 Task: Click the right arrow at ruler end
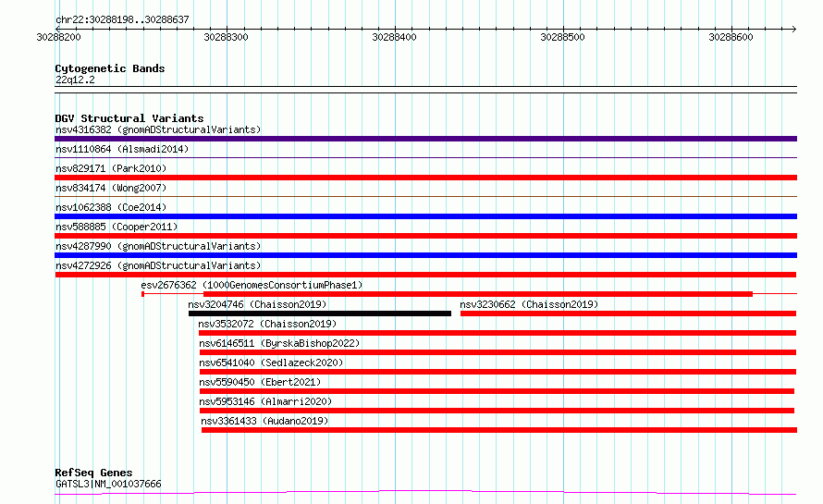[793, 29]
